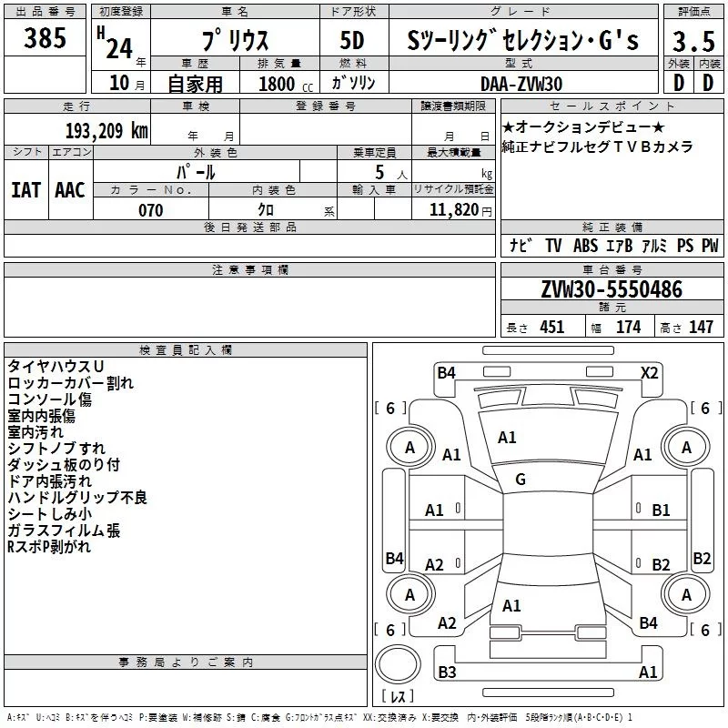The height and width of the screenshot is (728, 728).
Task: Select the inspector note "タイヤハウスU"
Action: pyautogui.click(x=56, y=367)
